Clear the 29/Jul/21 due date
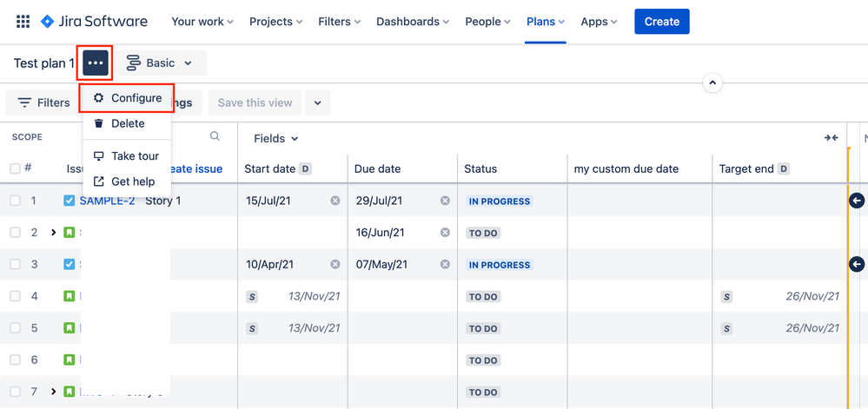The height and width of the screenshot is (409, 868). [x=445, y=201]
